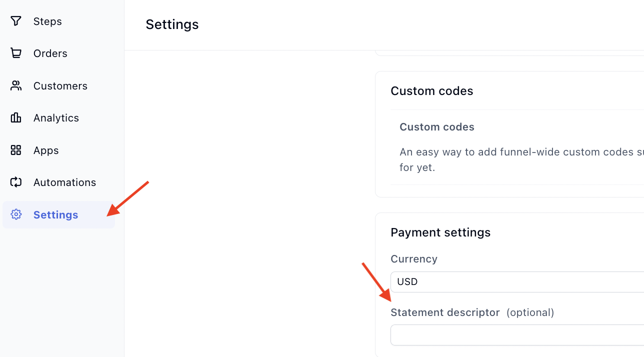Screen dimensions: 644x357
Task: Click the Settings gear icon
Action: pos(16,214)
